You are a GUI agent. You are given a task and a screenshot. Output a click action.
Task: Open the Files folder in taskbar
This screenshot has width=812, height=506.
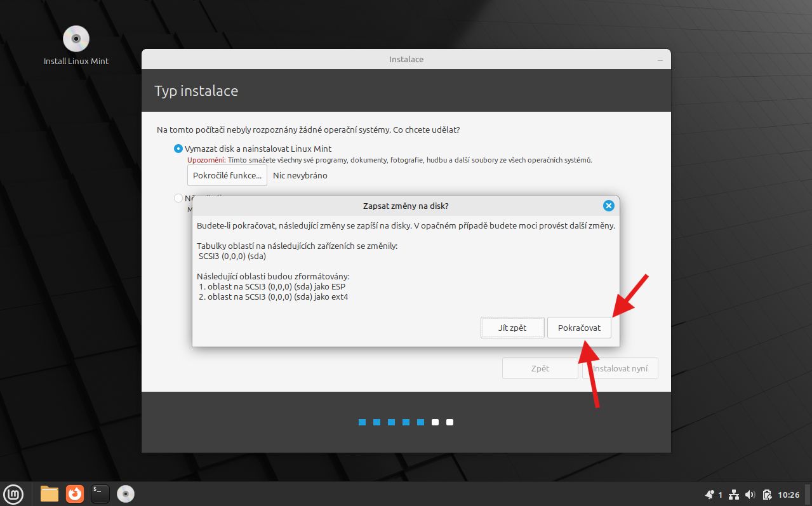[50, 493]
